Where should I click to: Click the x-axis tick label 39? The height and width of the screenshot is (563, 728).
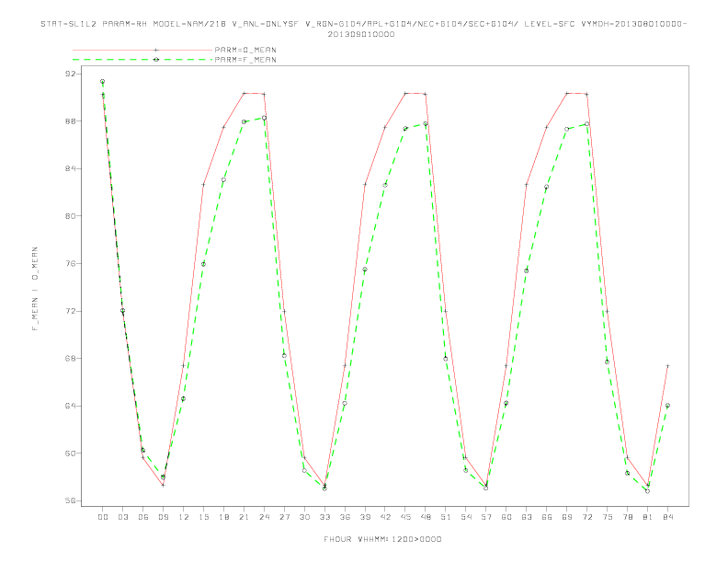[365, 517]
